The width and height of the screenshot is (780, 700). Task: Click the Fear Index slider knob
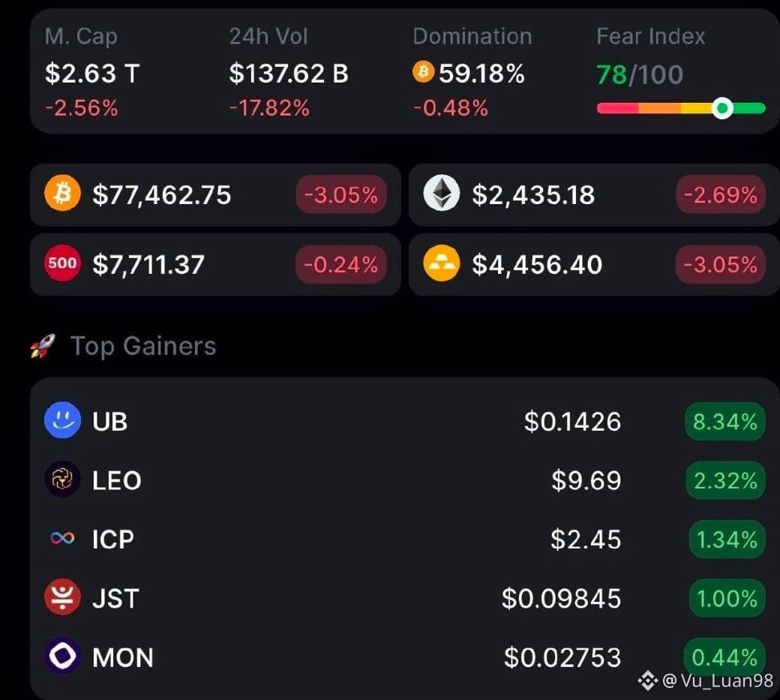722,108
